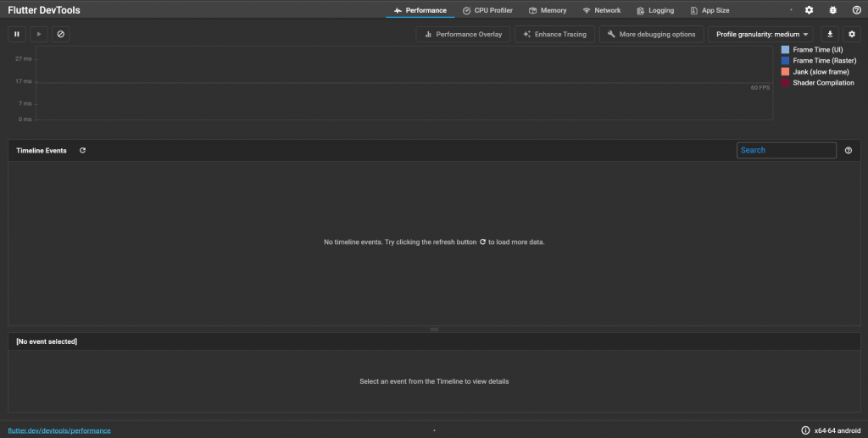Viewport: 868px width, 438px height.
Task: Click the x64-64 android status text
Action: (x=837, y=430)
